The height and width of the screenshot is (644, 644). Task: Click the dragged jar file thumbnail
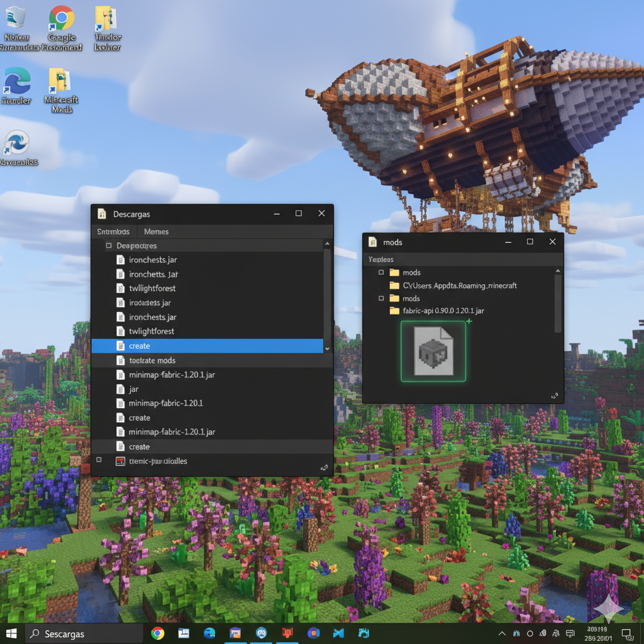(x=434, y=351)
